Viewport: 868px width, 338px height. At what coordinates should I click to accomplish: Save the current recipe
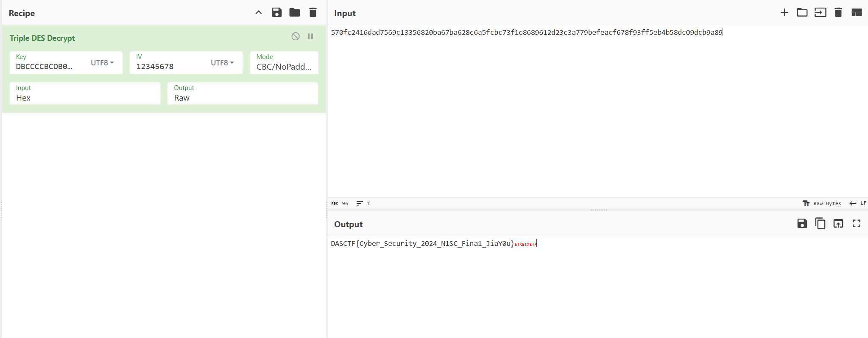[276, 13]
